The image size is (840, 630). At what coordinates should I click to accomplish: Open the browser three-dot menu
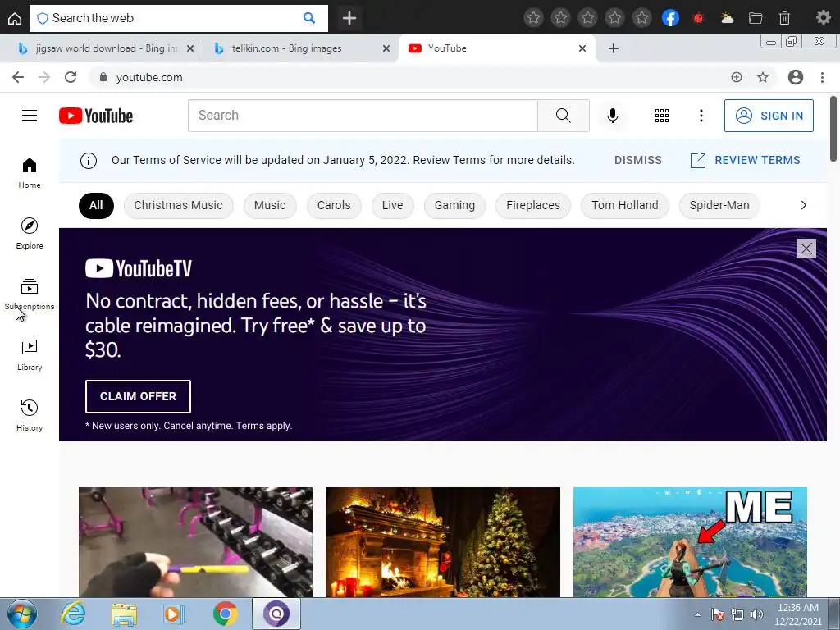point(822,77)
